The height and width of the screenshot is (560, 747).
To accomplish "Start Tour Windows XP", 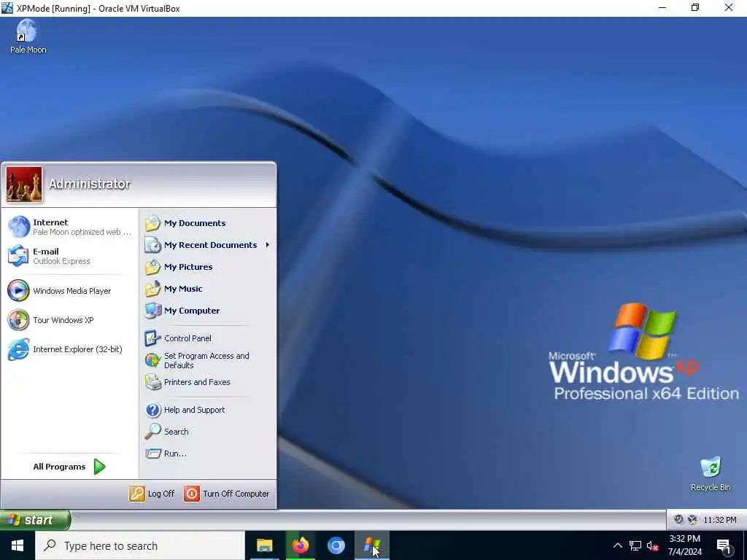I will (69, 320).
